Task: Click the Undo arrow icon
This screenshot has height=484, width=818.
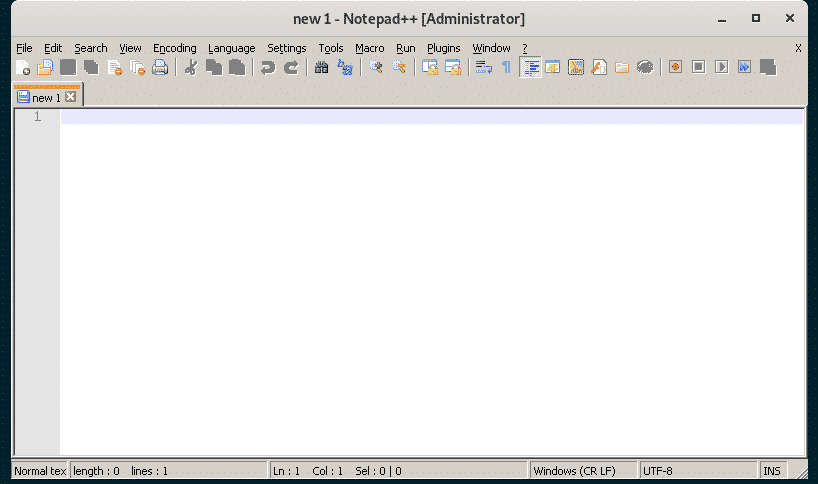Action: [268, 67]
